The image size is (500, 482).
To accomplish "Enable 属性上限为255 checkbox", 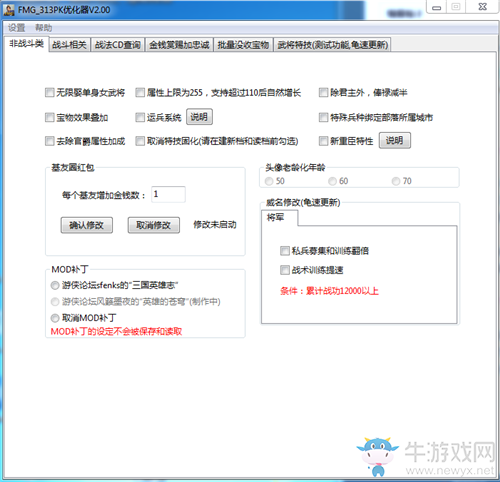I will point(140,92).
